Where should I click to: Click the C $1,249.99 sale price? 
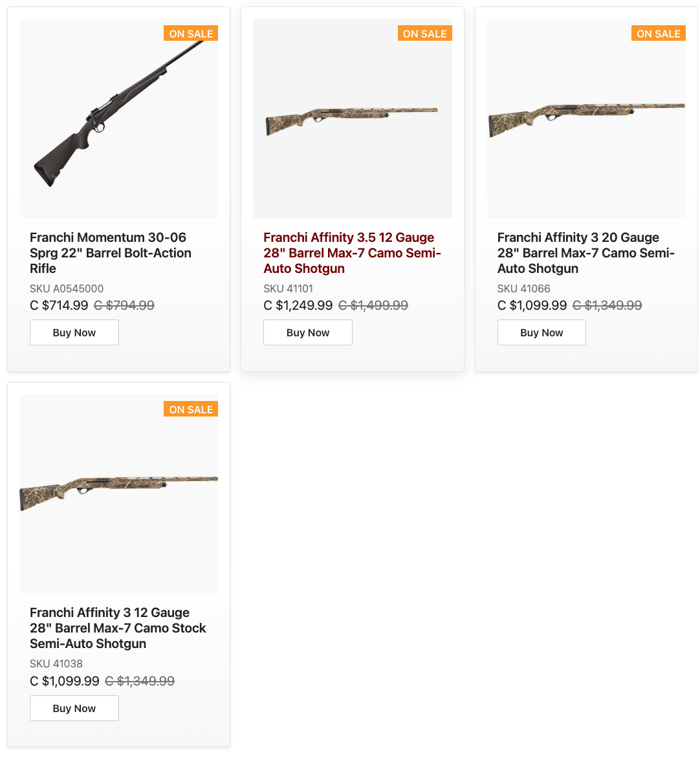coord(298,305)
